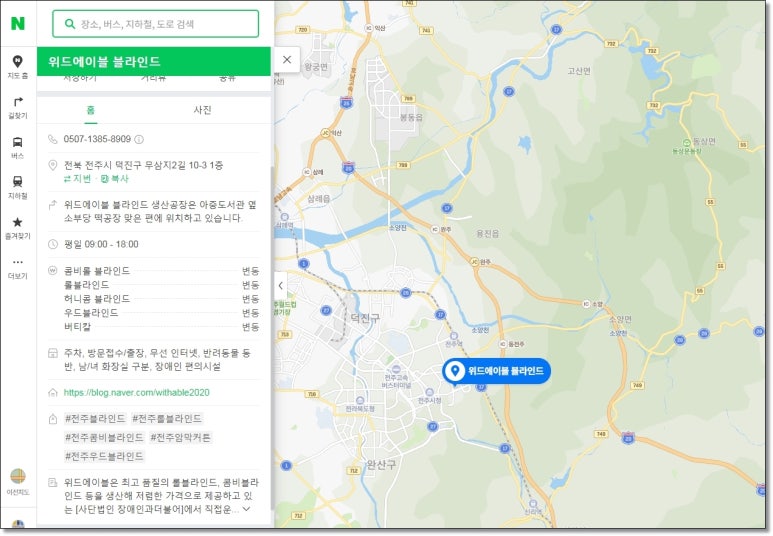Click the 봉동읍 label on the map
Viewport: 773px width, 536px height.
click(411, 118)
